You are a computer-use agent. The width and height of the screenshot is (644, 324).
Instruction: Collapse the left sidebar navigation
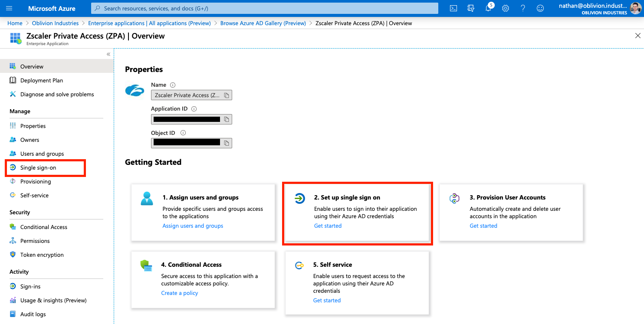(108, 54)
